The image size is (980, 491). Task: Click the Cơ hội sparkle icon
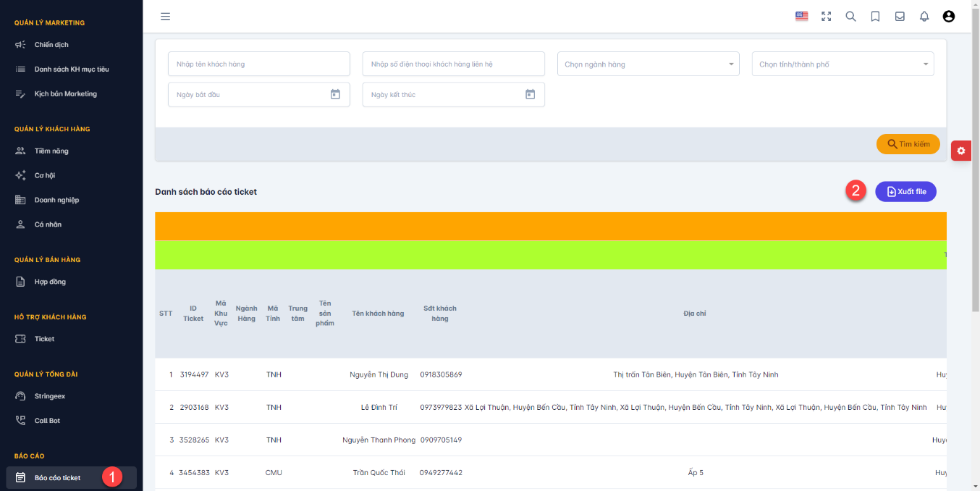point(20,176)
